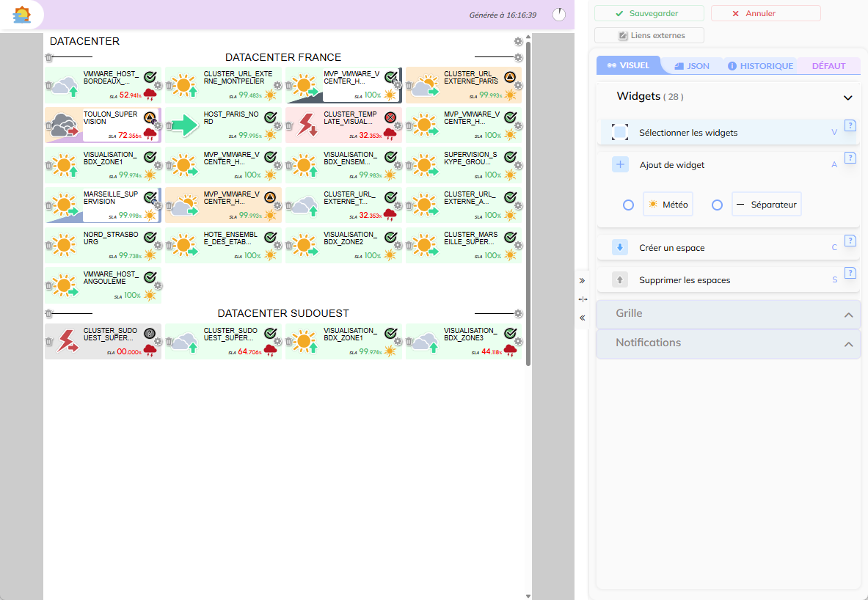The height and width of the screenshot is (600, 868).
Task: Click the app logo in top-left corner
Action: pyautogui.click(x=23, y=15)
